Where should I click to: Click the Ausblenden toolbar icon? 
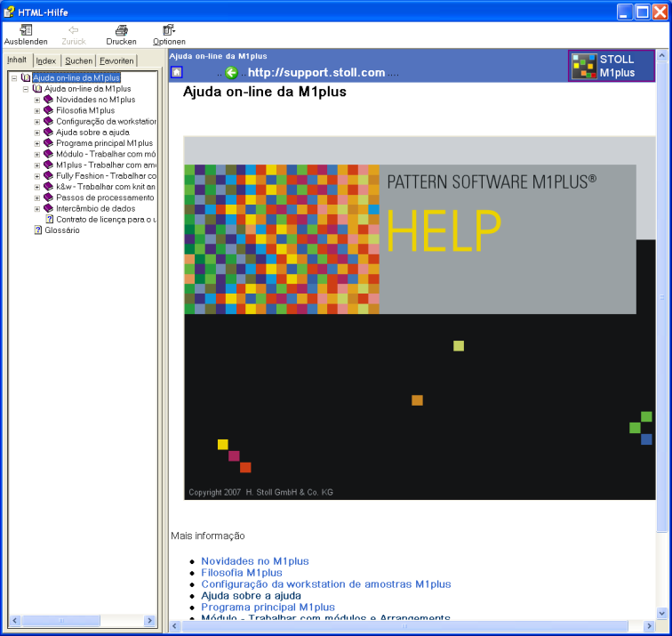coord(26,30)
